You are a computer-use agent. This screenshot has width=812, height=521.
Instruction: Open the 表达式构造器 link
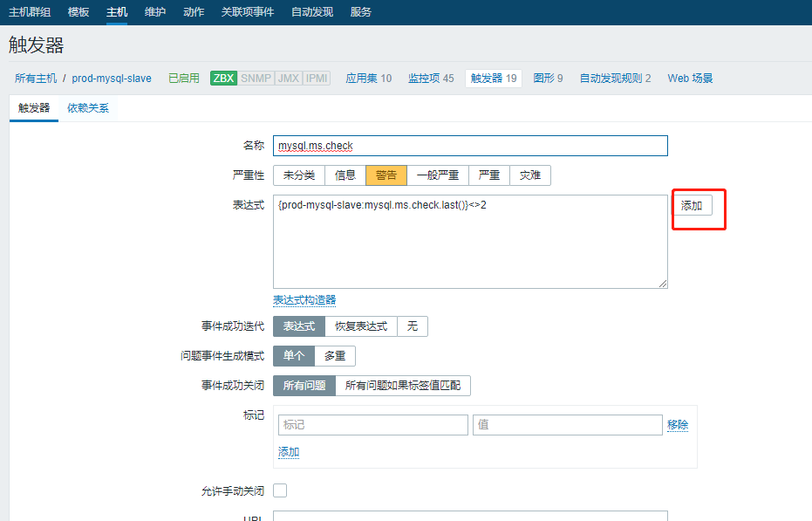[x=304, y=300]
